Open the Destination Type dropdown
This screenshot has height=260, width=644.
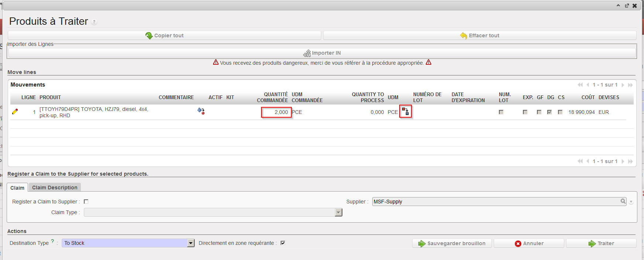click(x=191, y=243)
